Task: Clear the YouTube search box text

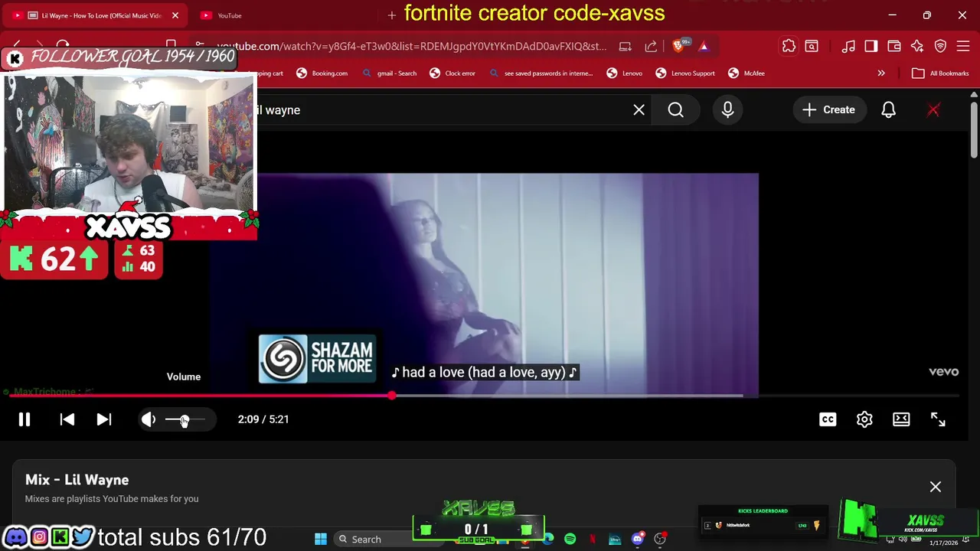Action: 639,110
